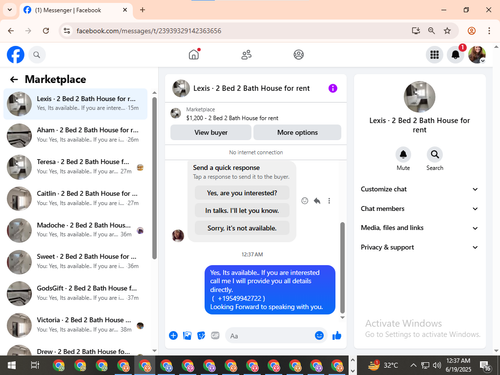Reply using the arrow icon beside quick response

317,201
